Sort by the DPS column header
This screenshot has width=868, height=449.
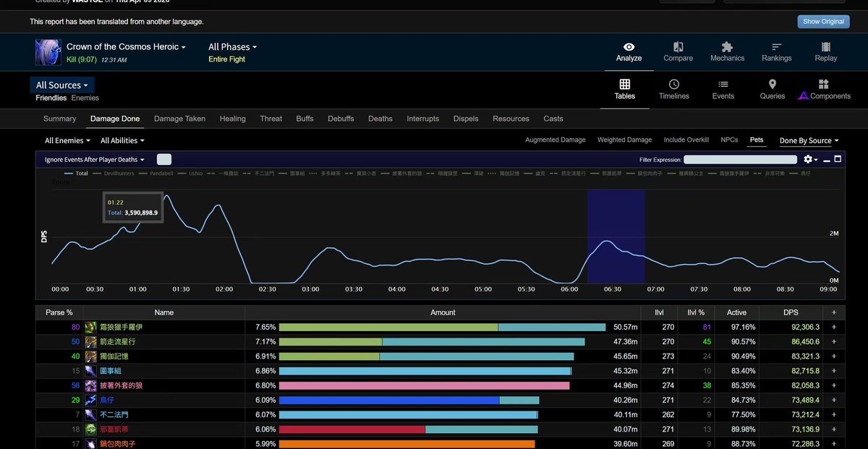pyautogui.click(x=792, y=312)
